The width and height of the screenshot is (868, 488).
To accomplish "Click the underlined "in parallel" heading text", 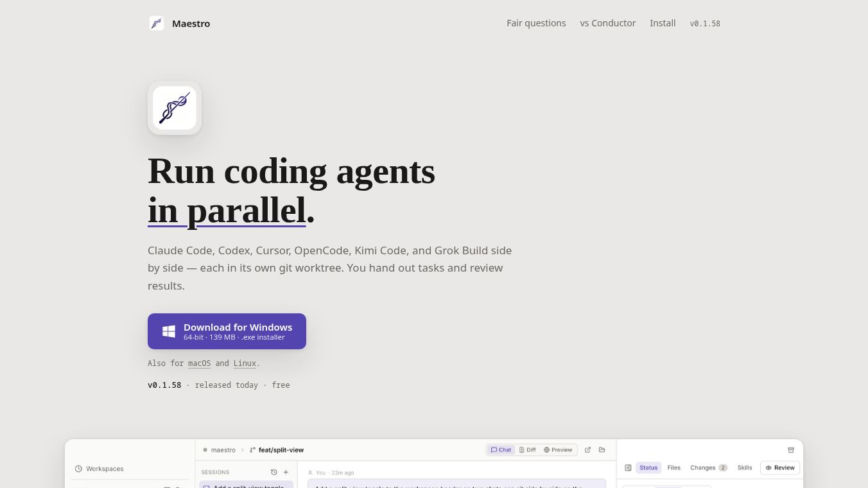I will [227, 211].
